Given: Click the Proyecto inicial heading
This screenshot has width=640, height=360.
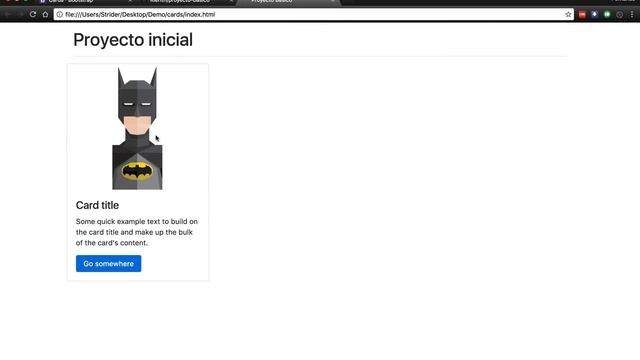Looking at the screenshot, I should 133,40.
